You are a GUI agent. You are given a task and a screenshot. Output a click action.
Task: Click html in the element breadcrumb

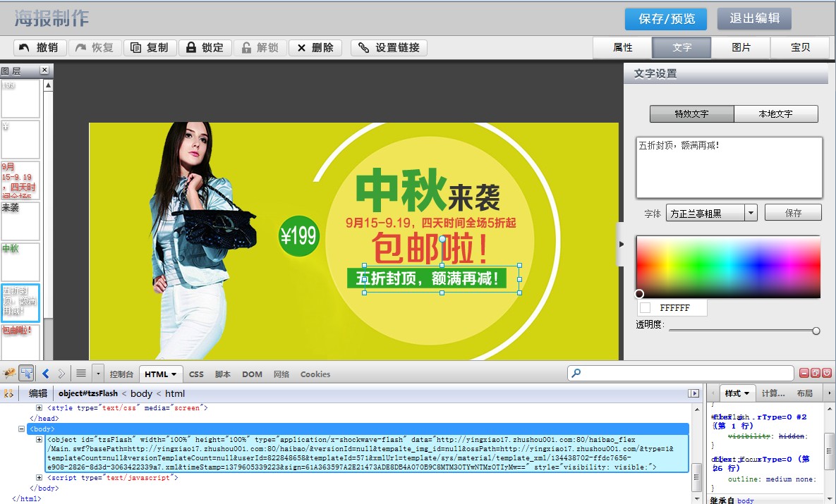[x=175, y=394]
